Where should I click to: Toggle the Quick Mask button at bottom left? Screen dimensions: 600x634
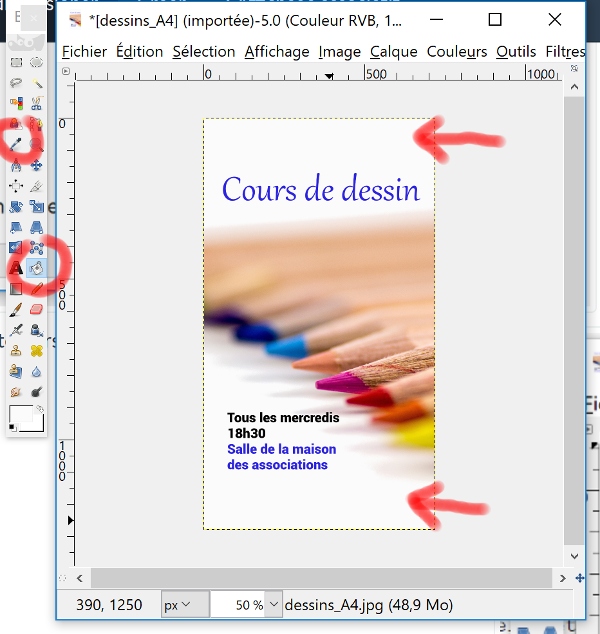(63, 578)
